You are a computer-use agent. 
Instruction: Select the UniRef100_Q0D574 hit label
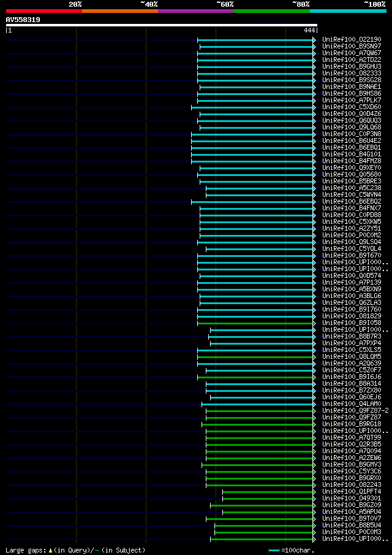352,276
